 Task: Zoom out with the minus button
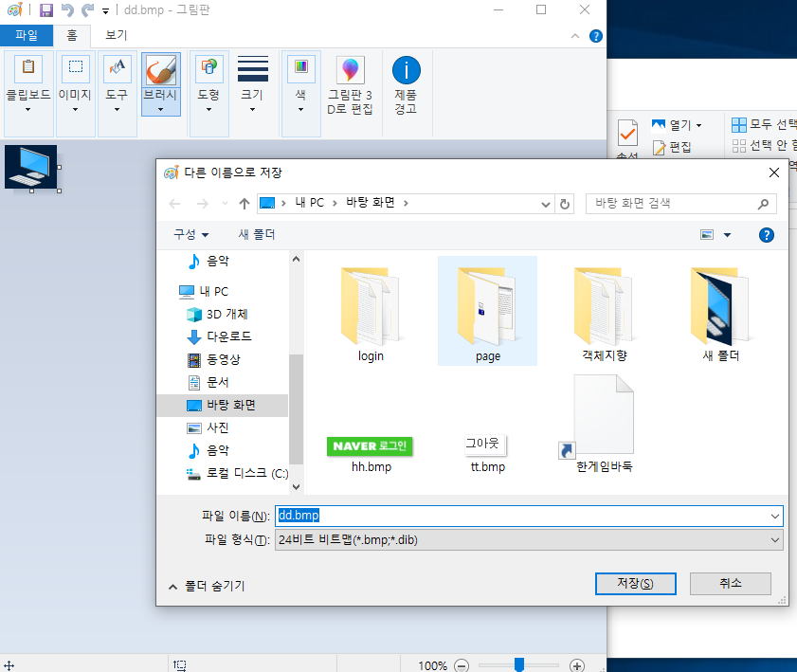coord(461,664)
